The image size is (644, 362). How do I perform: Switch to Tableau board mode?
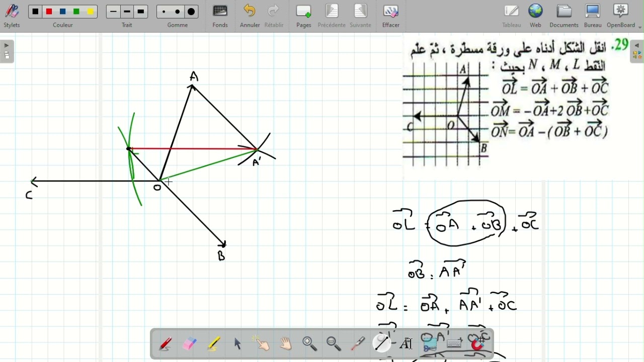point(512,16)
